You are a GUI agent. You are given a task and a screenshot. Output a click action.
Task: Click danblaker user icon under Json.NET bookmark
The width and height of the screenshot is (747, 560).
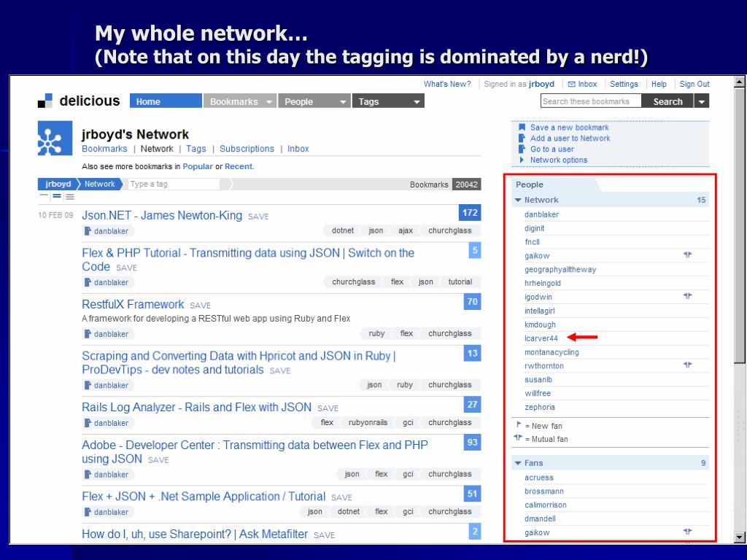point(88,231)
